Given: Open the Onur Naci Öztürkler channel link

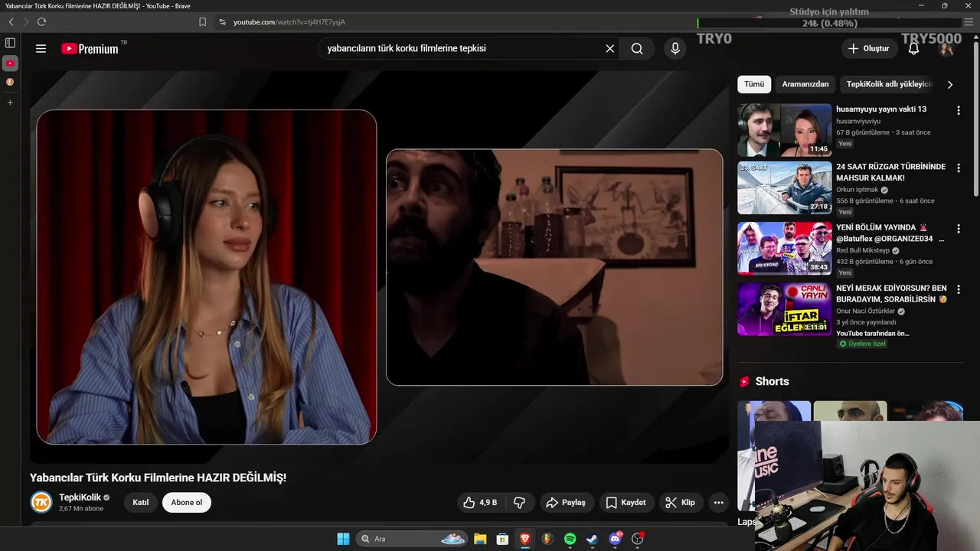Looking at the screenshot, I should [x=866, y=311].
